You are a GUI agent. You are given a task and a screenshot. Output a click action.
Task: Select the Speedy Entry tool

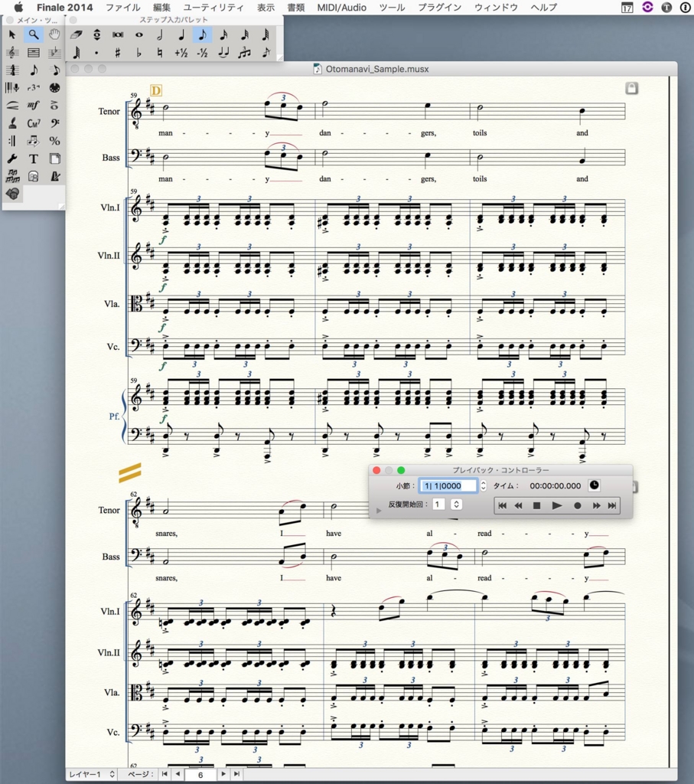(54, 70)
